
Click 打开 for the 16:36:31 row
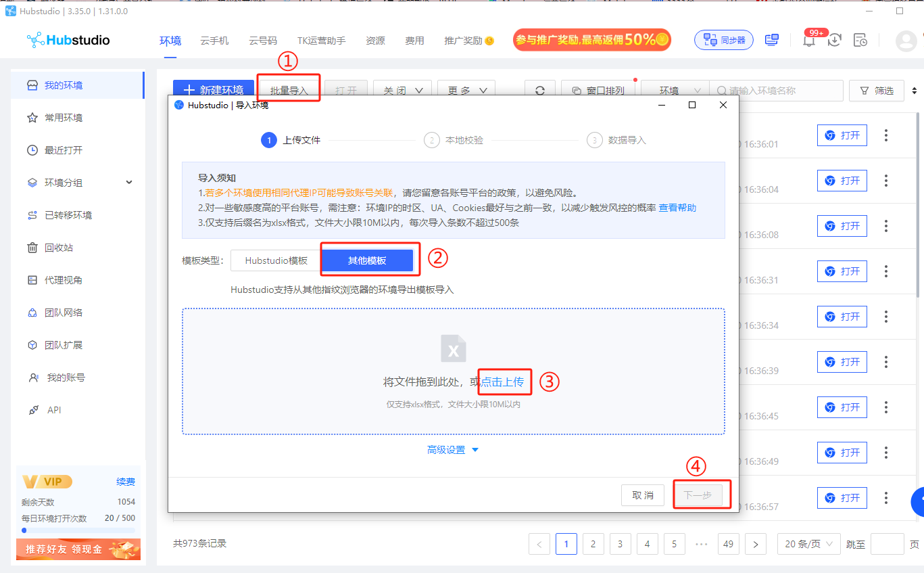842,271
